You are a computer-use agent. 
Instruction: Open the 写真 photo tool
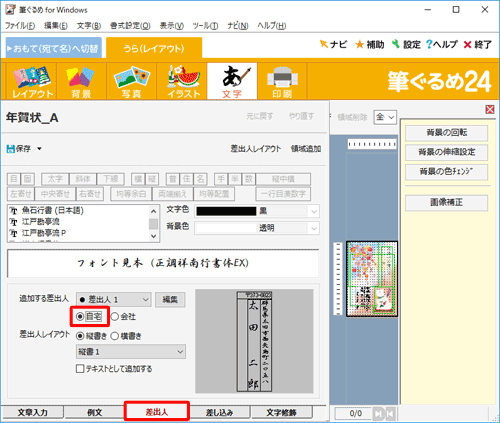(x=131, y=81)
